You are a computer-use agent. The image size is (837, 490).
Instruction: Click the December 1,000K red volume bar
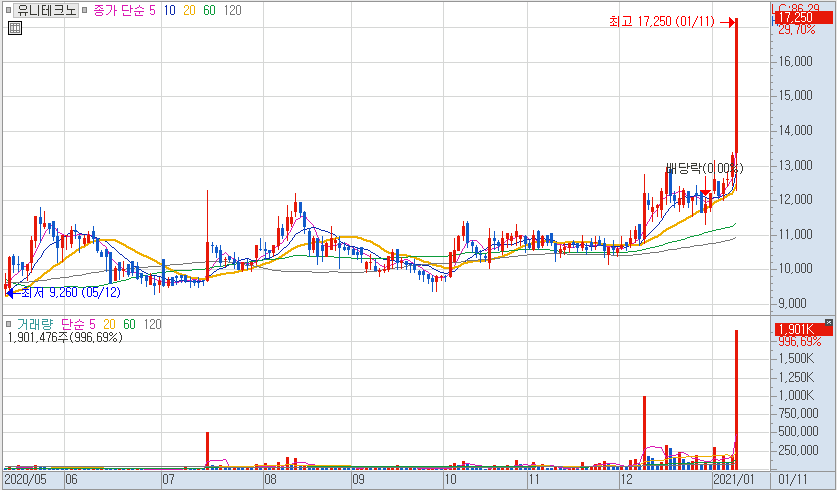pyautogui.click(x=644, y=432)
